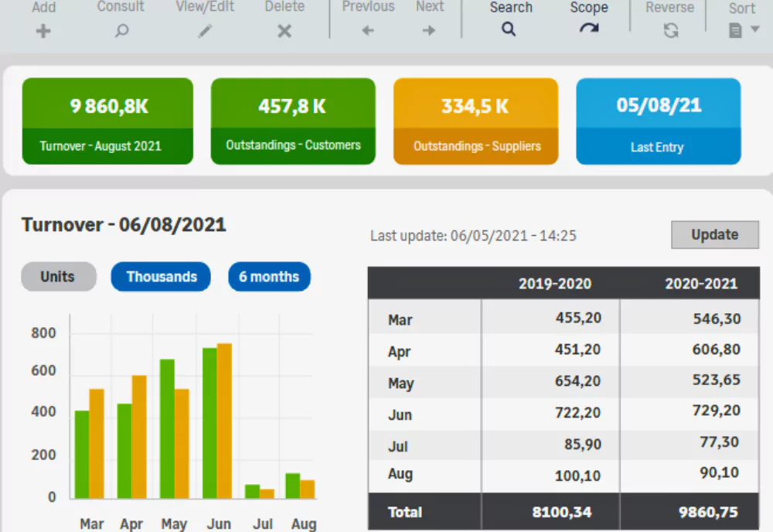Expand the Sort dropdown
Viewport: 773px width, 532px height.
pos(743,30)
